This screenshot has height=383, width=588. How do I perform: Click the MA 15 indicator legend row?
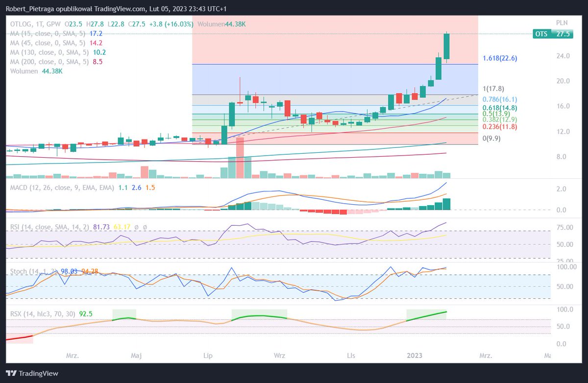point(56,33)
